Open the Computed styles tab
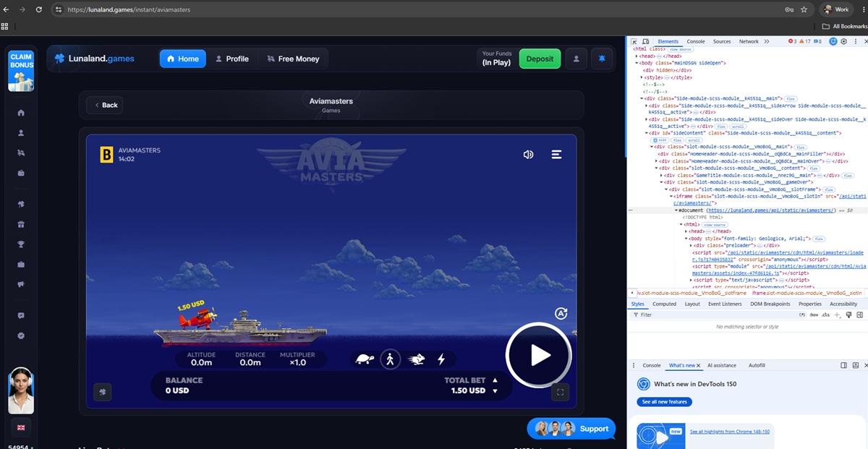Viewport: 868px width, 449px height. coord(664,304)
